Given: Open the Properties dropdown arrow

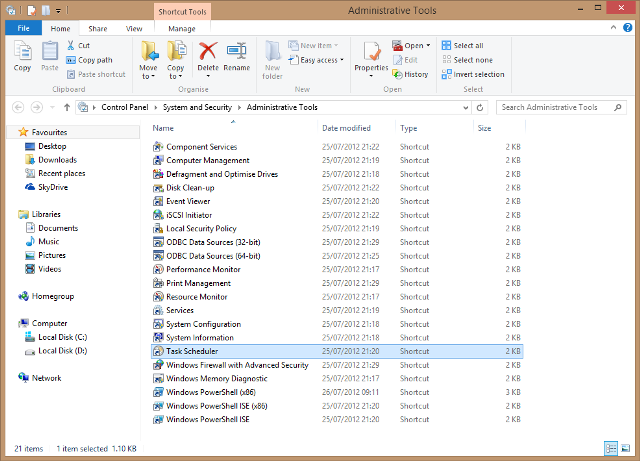Looking at the screenshot, I should 371,76.
